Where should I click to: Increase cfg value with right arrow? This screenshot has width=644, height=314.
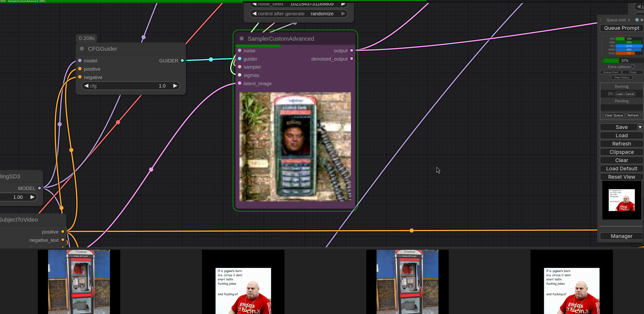click(175, 86)
